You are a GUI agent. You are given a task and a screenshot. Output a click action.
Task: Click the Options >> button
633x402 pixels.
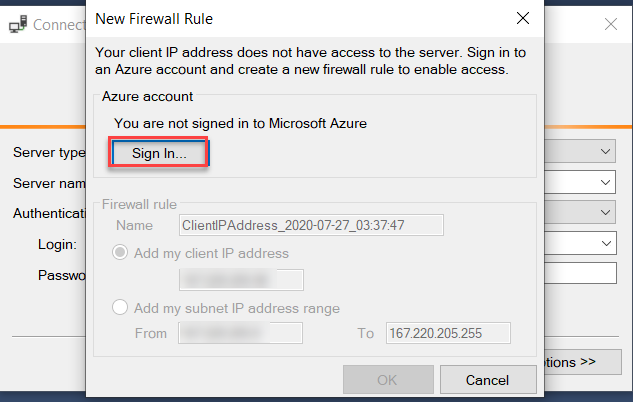[584, 361]
